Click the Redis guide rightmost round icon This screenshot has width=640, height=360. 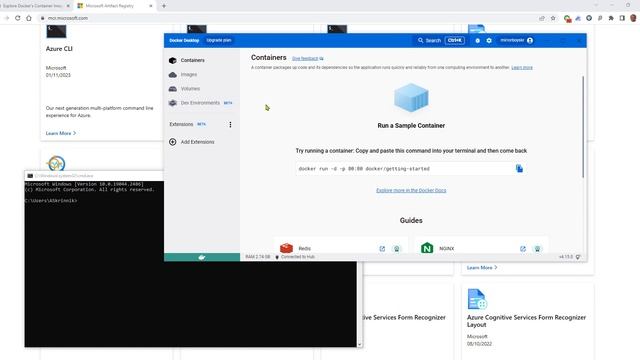(x=396, y=249)
